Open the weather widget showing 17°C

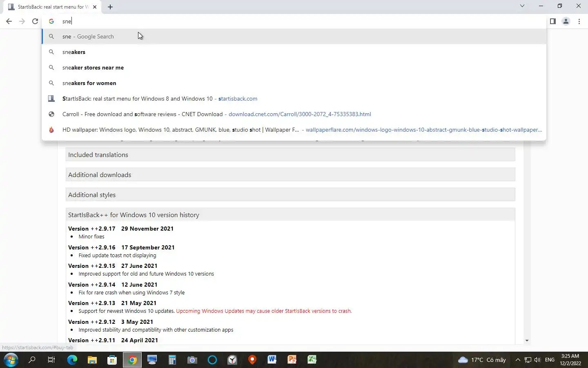coord(482,360)
